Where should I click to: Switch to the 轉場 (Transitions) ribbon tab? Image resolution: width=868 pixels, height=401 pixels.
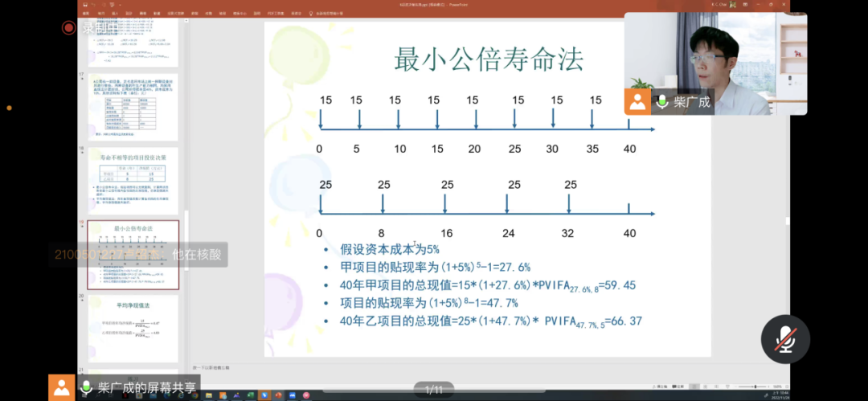[x=143, y=13]
